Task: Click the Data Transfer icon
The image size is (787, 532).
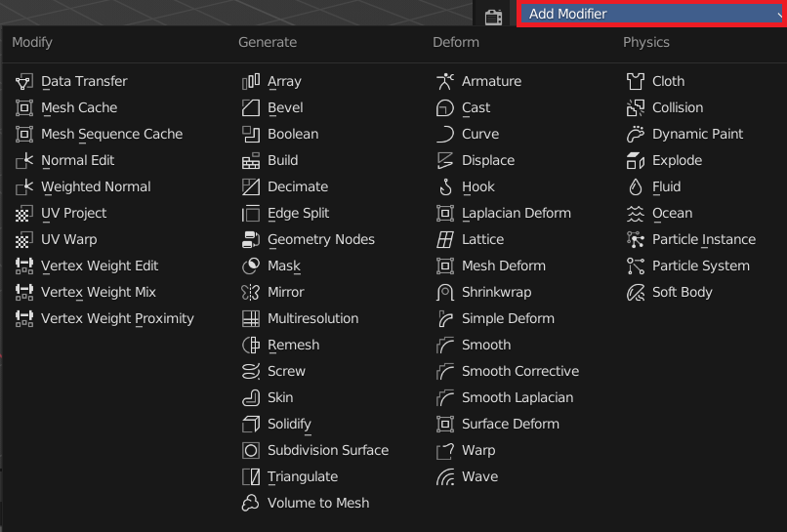Action: click(x=24, y=82)
